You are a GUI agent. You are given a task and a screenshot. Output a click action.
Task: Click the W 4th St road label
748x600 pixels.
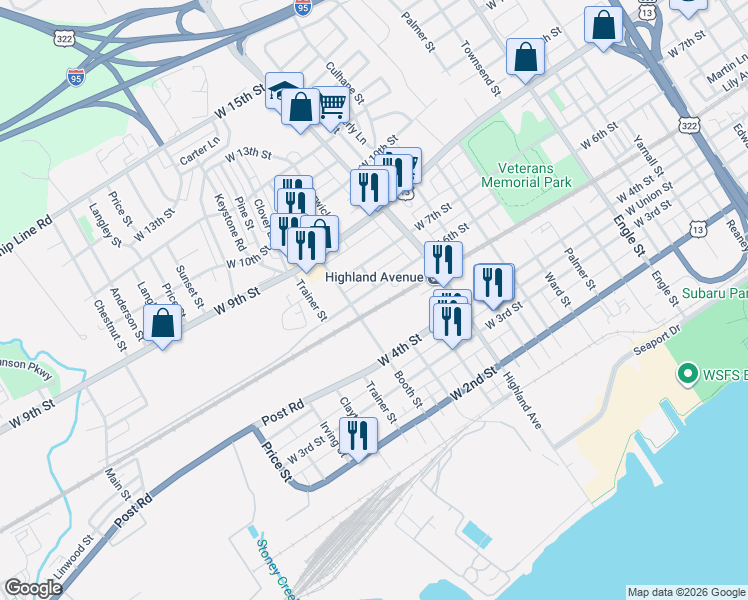point(400,350)
